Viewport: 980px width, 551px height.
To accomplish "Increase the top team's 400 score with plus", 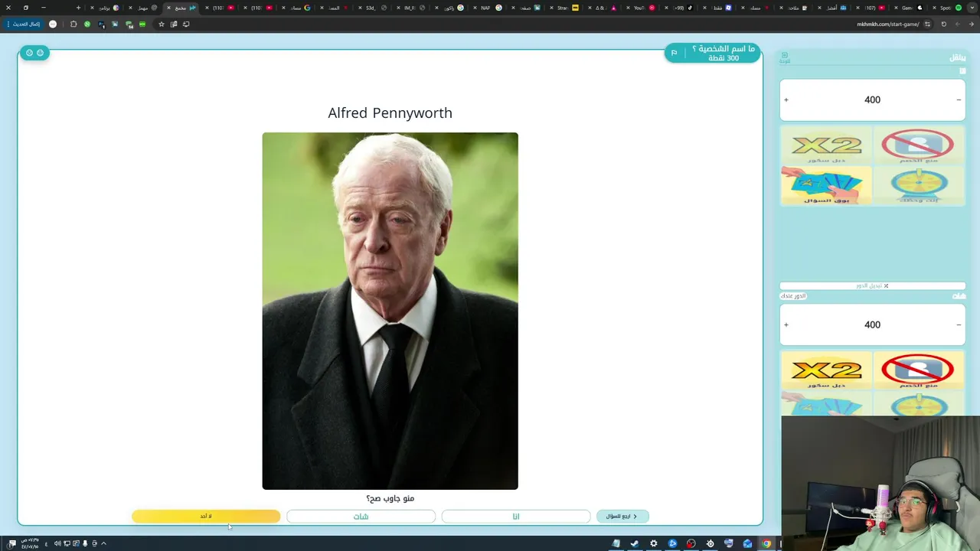I will pos(786,100).
